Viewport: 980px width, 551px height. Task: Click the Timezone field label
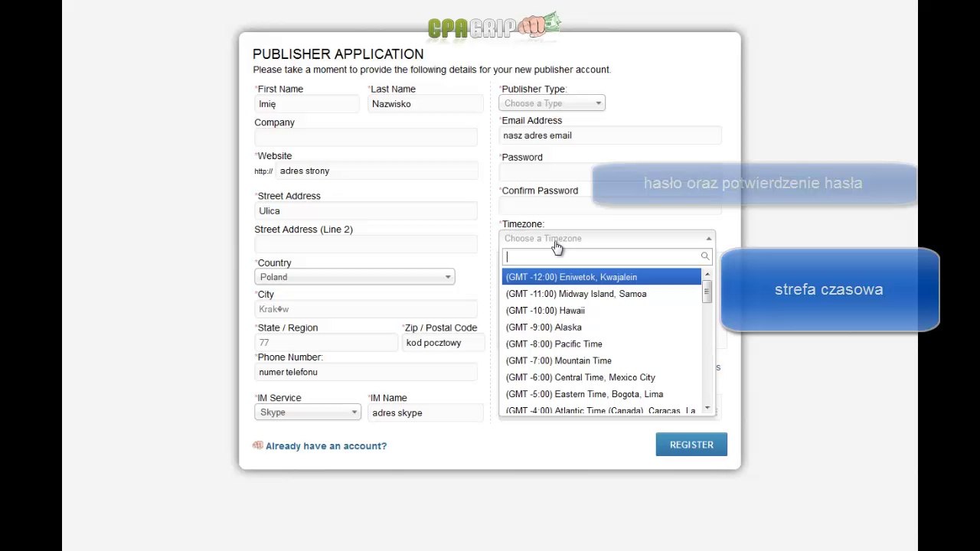[523, 224]
